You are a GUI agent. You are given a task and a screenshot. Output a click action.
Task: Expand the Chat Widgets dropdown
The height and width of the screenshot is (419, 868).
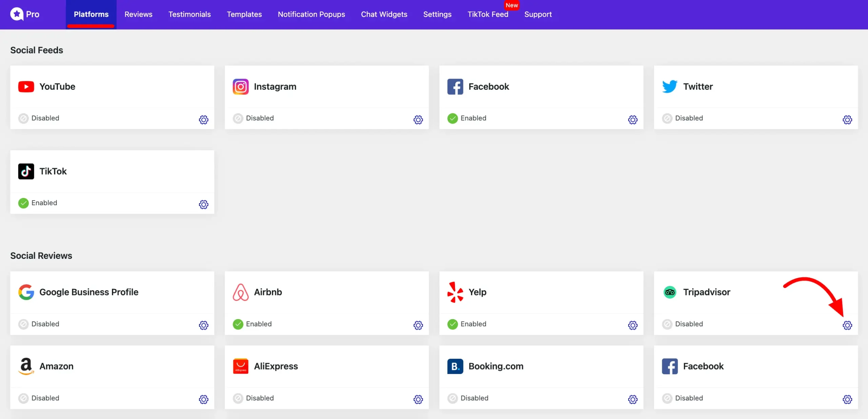point(384,14)
